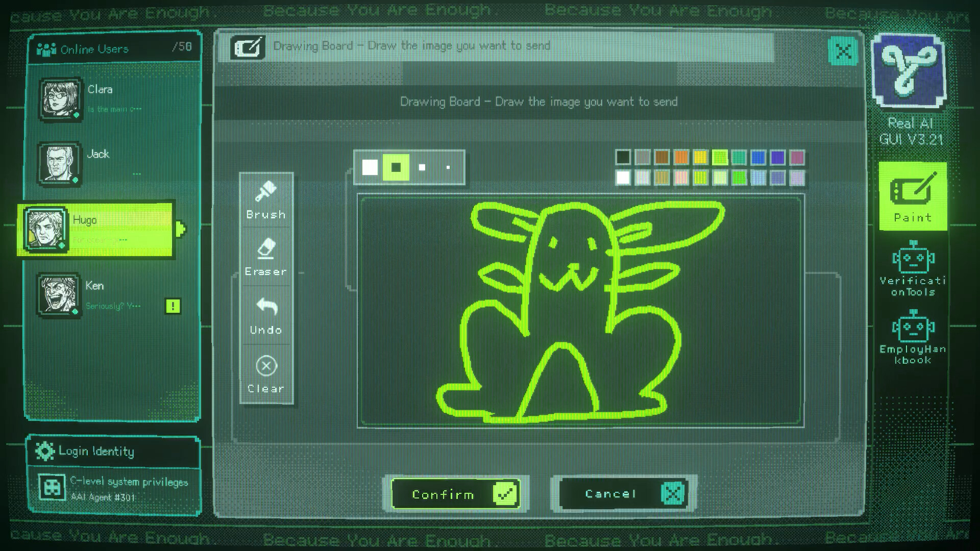
Task: Select the largest white brush size
Action: click(x=370, y=167)
